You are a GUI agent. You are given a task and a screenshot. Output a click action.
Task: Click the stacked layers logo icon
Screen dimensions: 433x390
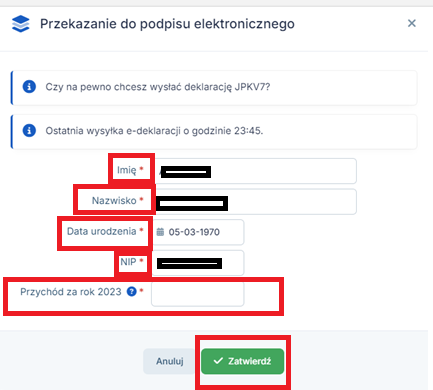pyautogui.click(x=21, y=24)
